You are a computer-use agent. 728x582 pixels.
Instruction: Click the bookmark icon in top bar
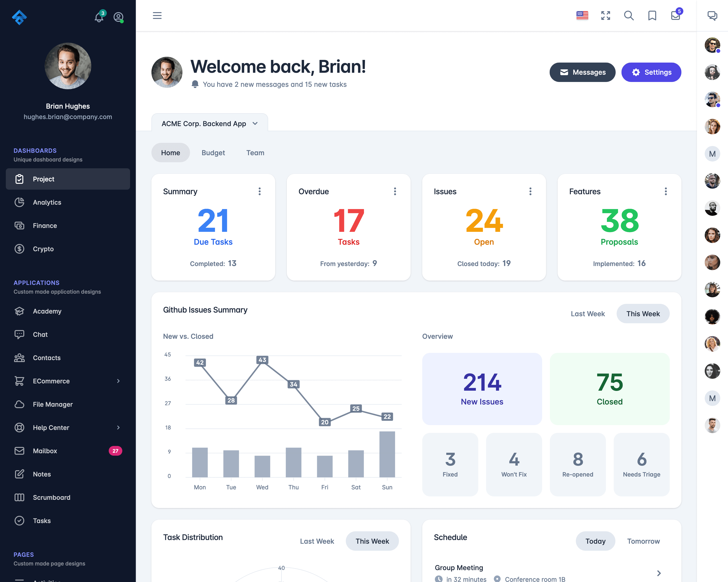click(x=652, y=16)
